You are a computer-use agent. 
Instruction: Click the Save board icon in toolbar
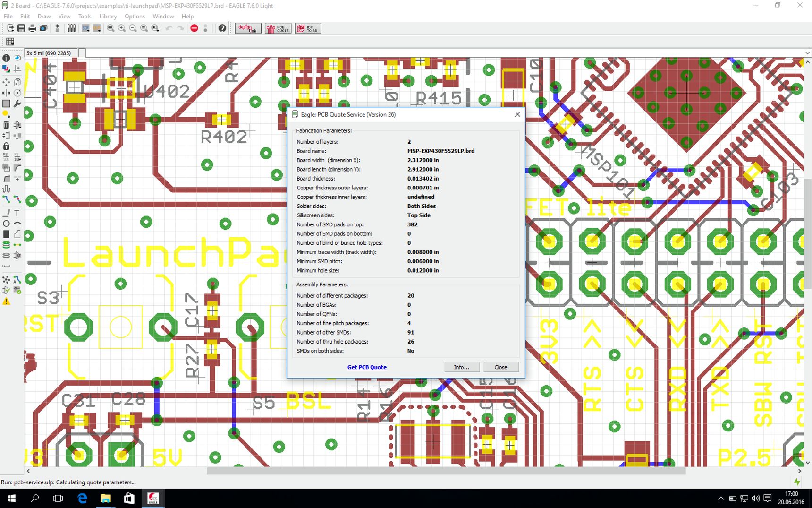[x=21, y=28]
